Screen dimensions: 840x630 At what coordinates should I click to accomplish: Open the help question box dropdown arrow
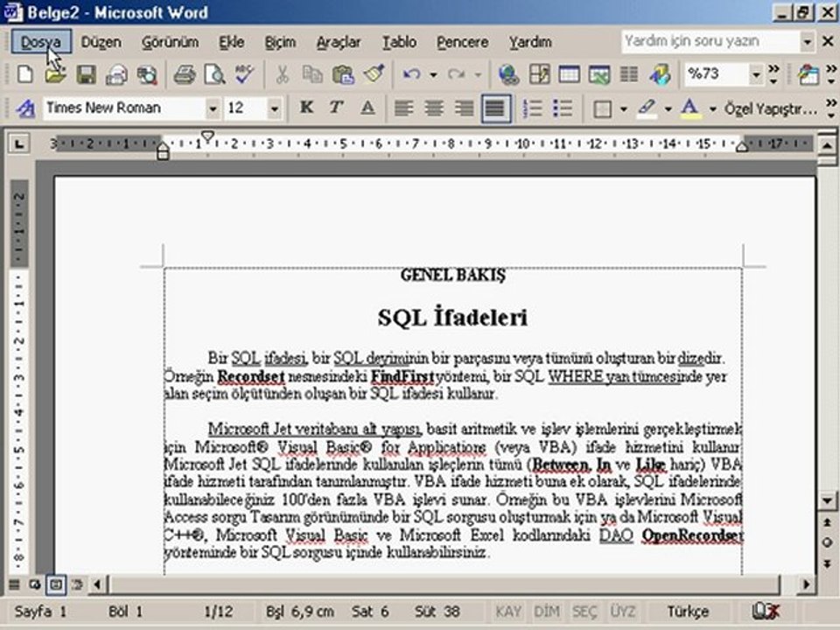[807, 41]
